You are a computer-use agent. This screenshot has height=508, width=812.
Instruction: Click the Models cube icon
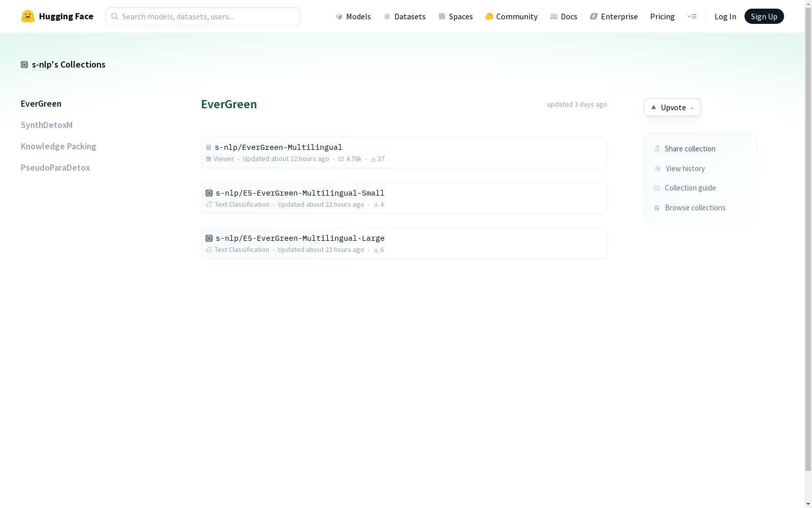pyautogui.click(x=339, y=16)
